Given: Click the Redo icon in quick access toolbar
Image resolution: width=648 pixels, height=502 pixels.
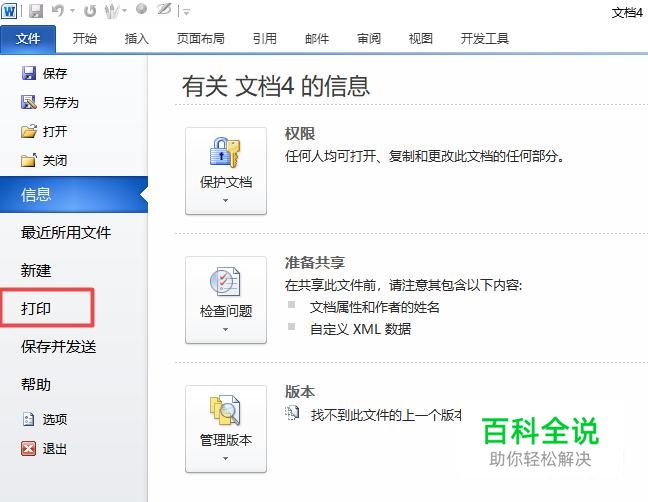Looking at the screenshot, I should [x=90, y=11].
